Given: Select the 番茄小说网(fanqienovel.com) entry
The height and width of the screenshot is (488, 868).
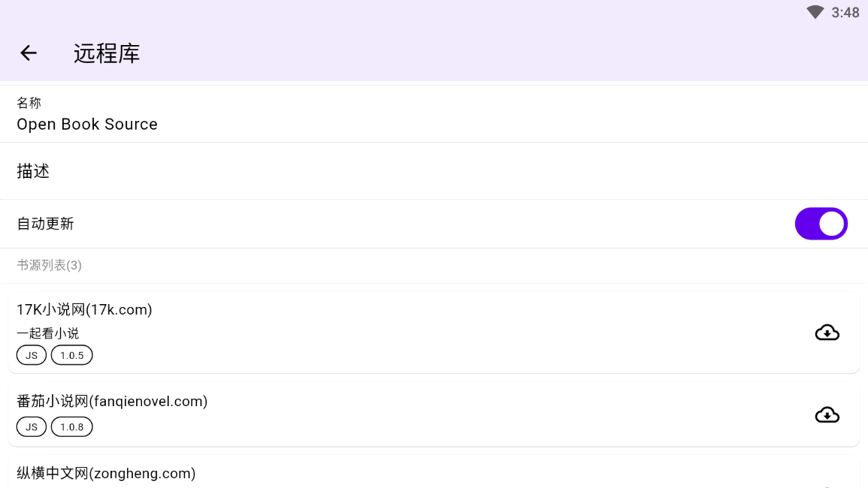Looking at the screenshot, I should point(112,402).
